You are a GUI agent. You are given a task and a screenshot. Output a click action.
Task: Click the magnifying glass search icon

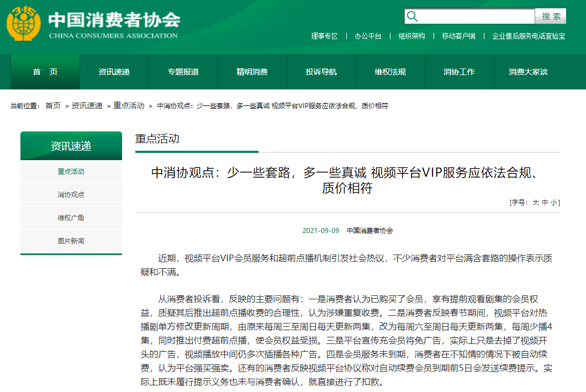click(x=413, y=16)
